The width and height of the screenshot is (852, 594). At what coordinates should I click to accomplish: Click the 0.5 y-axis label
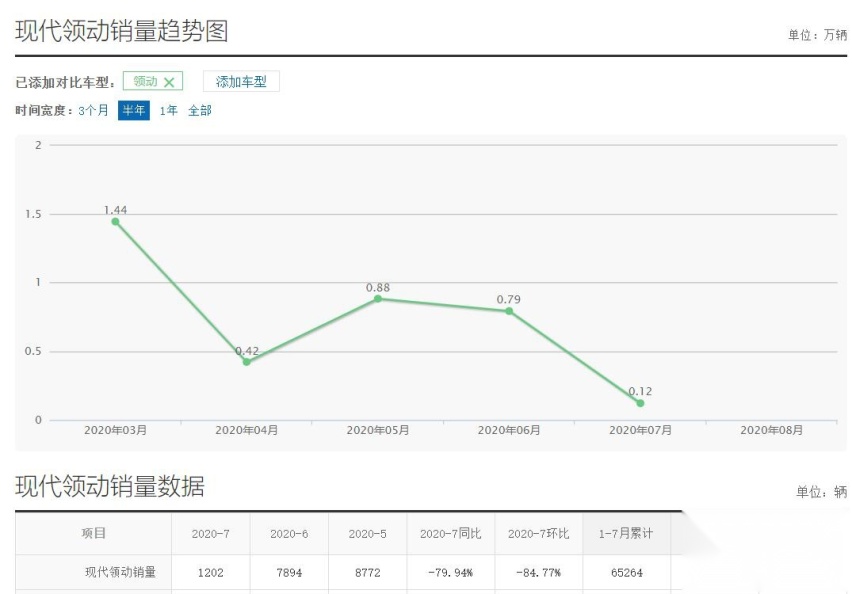click(x=33, y=352)
